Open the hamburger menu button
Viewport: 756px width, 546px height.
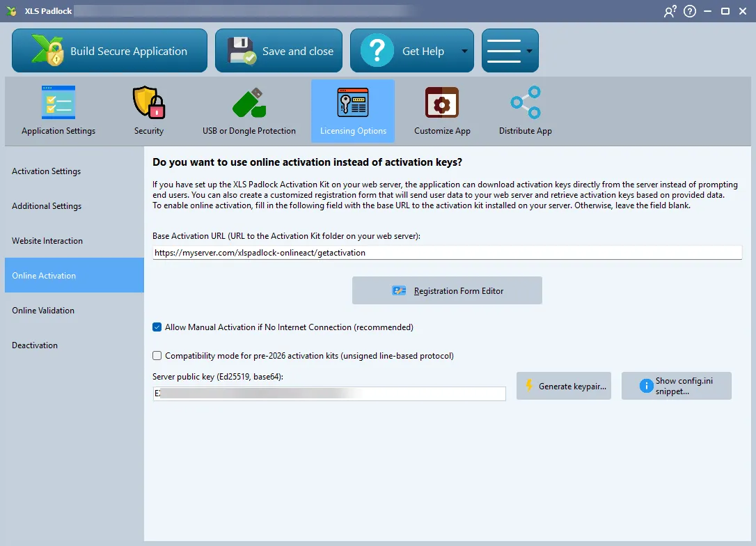point(510,51)
